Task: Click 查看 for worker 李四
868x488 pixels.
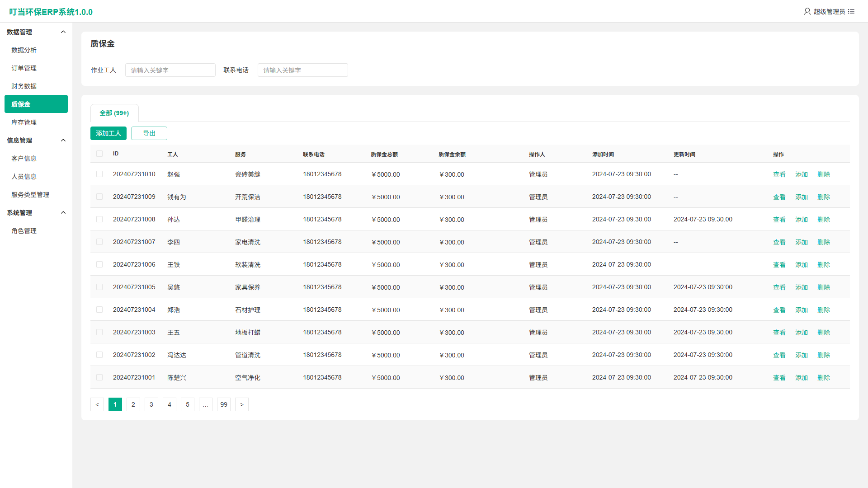Action: (x=779, y=242)
